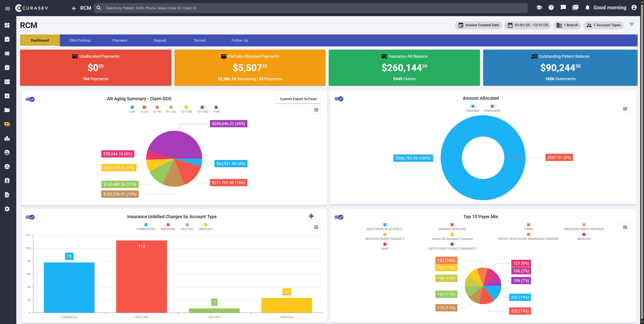The width and height of the screenshot is (644, 324).
Task: Click the user account profile icon
Action: point(634,8)
